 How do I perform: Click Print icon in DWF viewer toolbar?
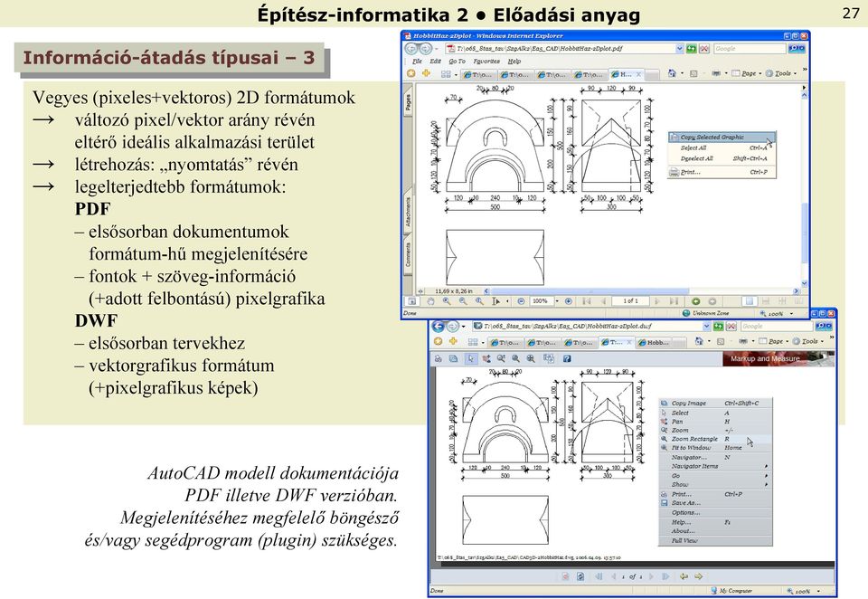coord(438,358)
